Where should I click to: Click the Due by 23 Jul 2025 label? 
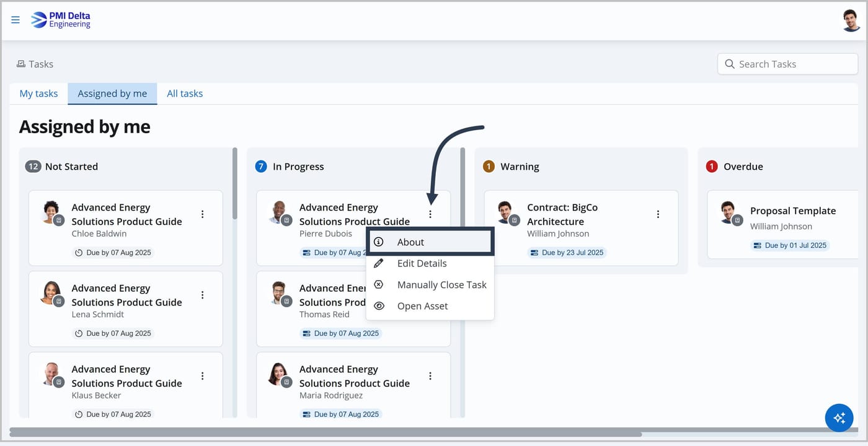coord(567,253)
